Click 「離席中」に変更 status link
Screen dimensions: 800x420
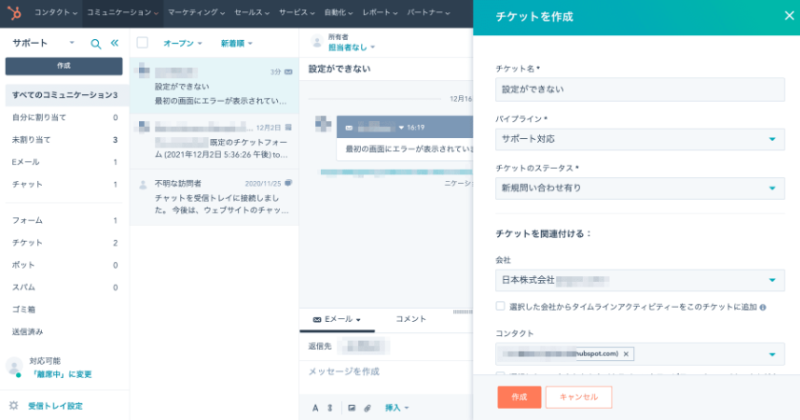61,374
